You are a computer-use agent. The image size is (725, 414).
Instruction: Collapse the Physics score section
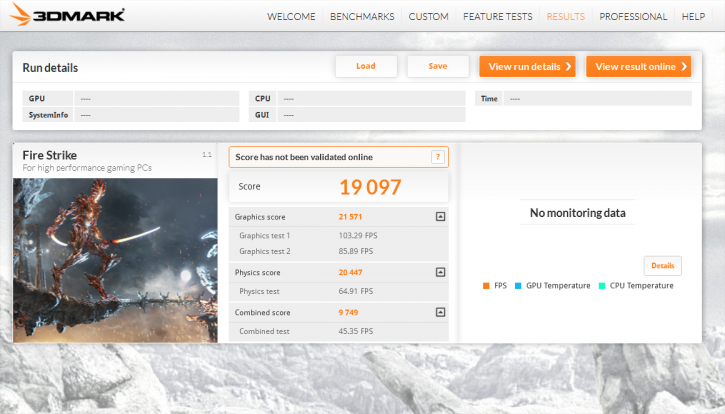point(440,272)
